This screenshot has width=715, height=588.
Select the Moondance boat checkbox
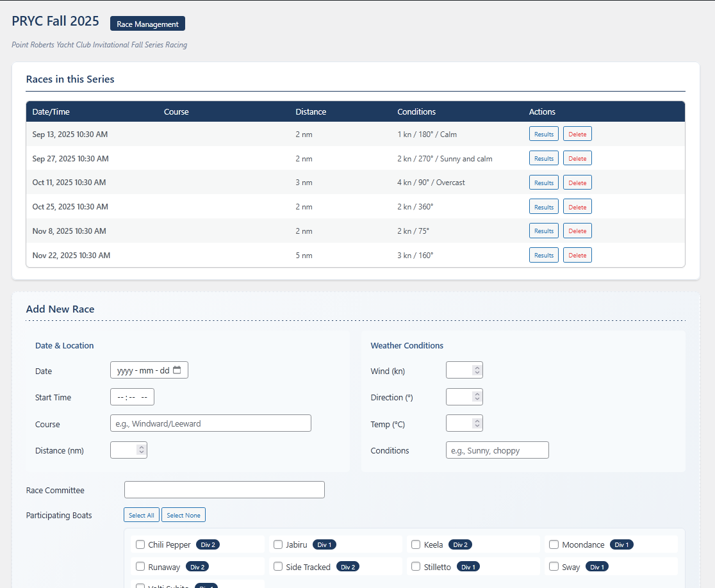[x=554, y=544]
